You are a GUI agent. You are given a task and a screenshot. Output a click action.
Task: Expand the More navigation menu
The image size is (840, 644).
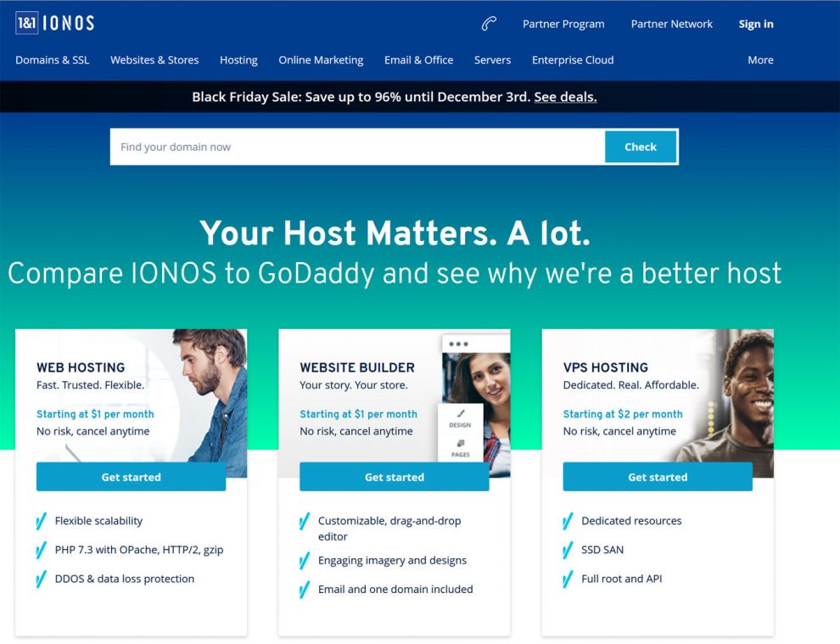click(x=760, y=60)
